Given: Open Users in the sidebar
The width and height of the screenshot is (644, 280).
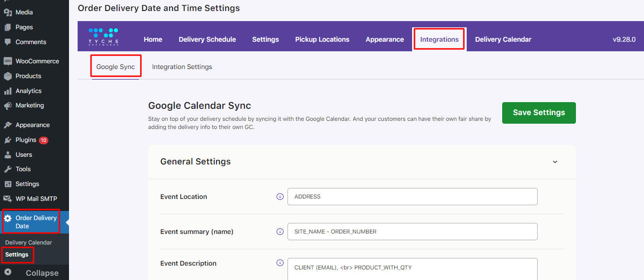Looking at the screenshot, I should (24, 155).
